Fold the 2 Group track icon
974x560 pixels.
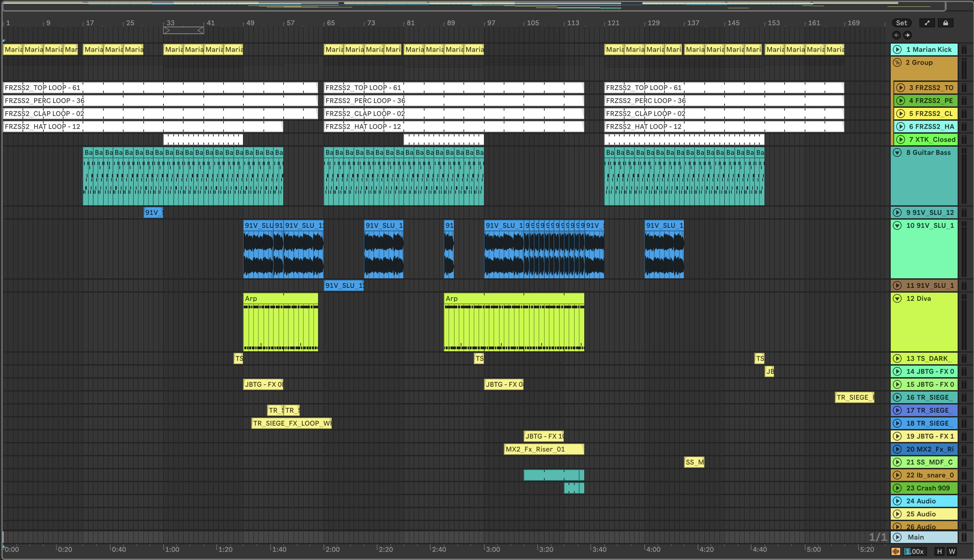pos(897,62)
